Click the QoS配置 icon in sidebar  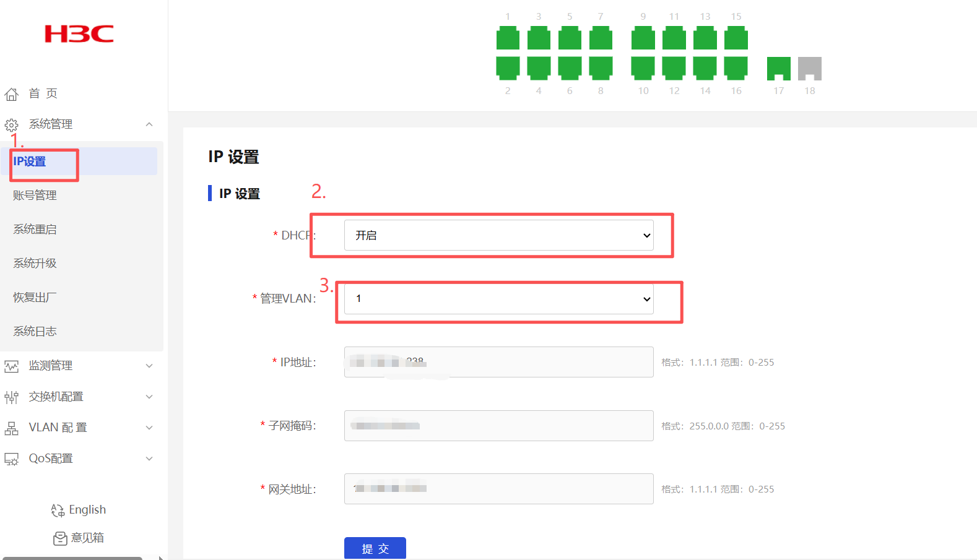point(11,459)
